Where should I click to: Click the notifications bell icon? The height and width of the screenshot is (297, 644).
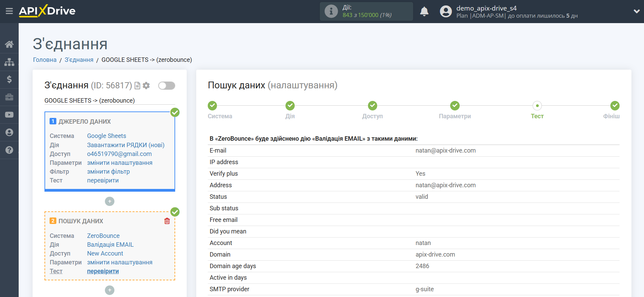[x=424, y=12]
